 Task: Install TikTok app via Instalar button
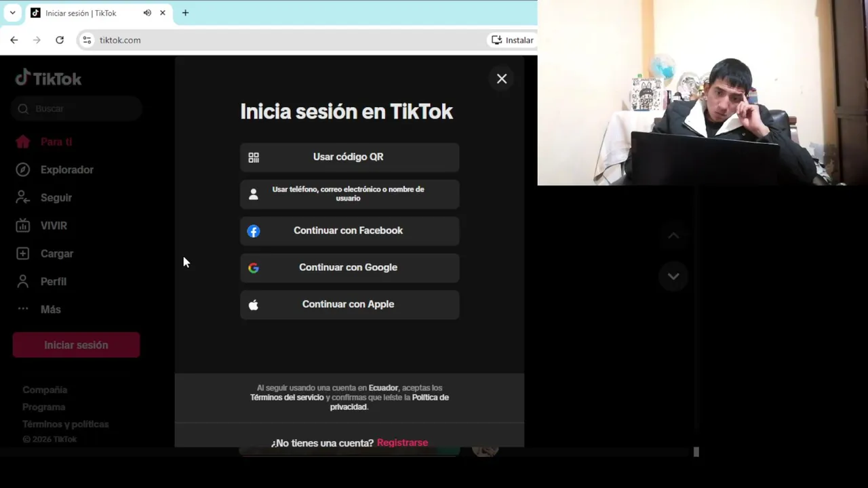(x=513, y=40)
